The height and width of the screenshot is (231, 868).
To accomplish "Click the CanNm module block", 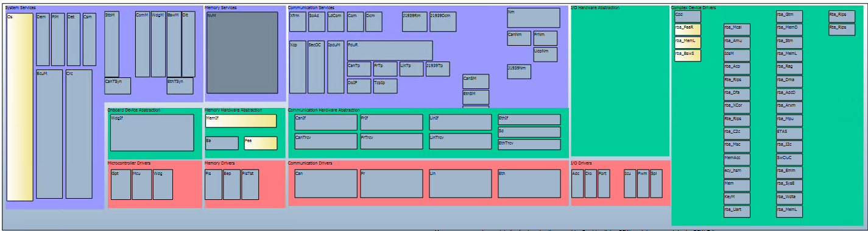I will [x=519, y=38].
